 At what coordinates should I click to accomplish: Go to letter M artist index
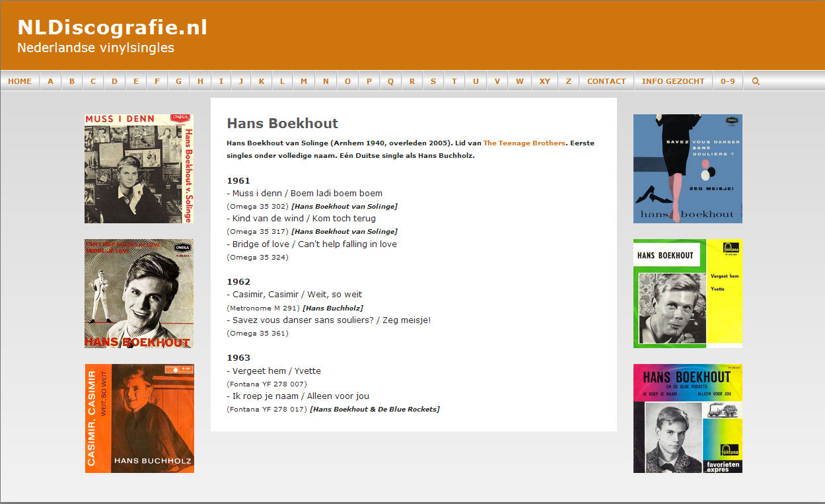pyautogui.click(x=304, y=81)
